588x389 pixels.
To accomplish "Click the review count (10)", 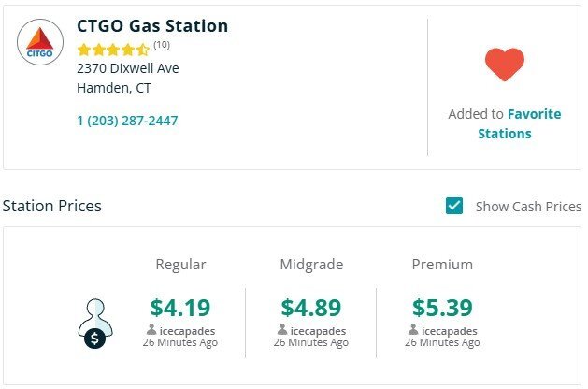I will pyautogui.click(x=162, y=44).
